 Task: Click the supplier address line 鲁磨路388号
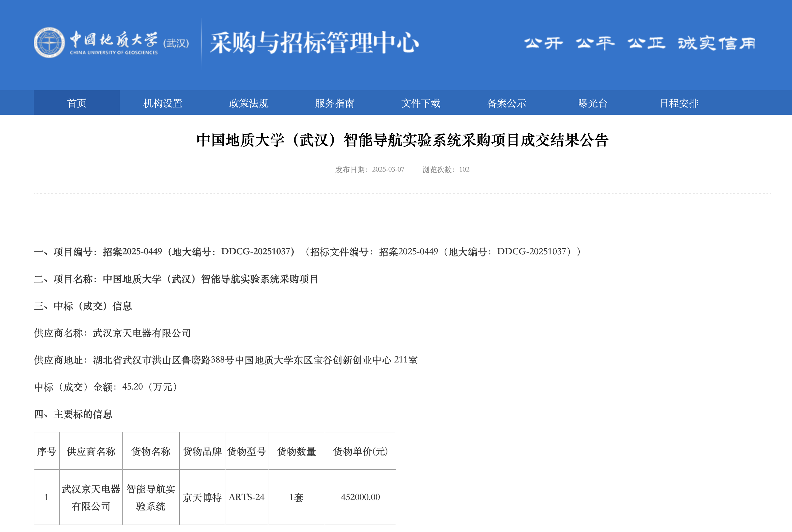point(226,360)
